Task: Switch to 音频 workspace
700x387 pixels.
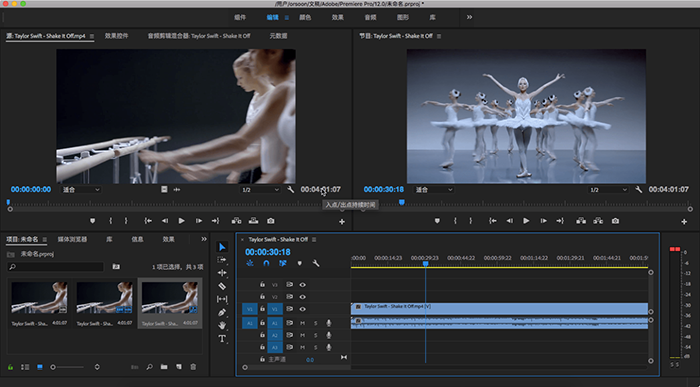Action: click(x=370, y=17)
